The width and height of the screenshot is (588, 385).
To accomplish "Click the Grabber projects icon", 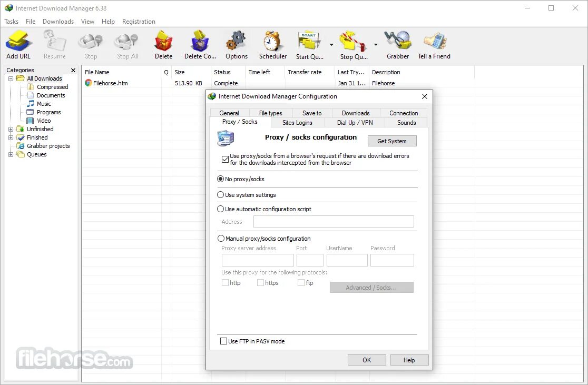I will click(21, 146).
